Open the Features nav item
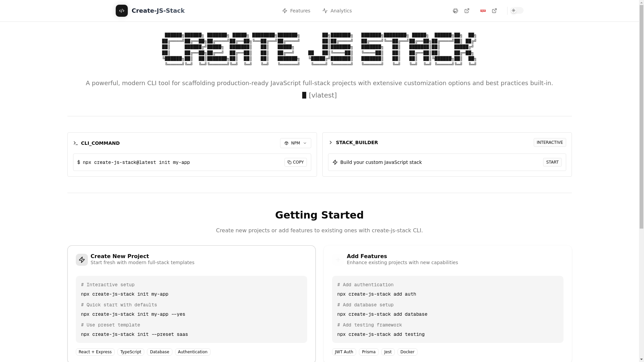644x362 pixels. 296,11
